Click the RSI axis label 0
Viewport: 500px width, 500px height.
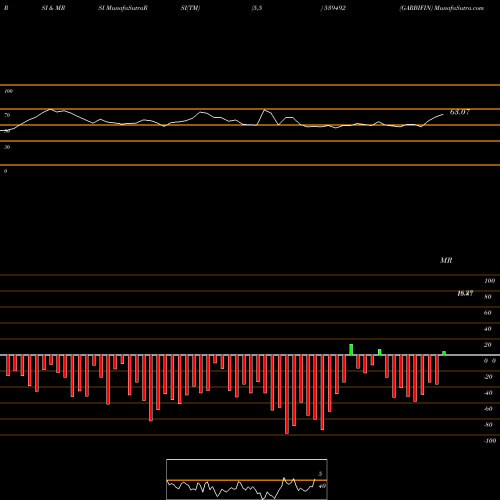point(5,171)
